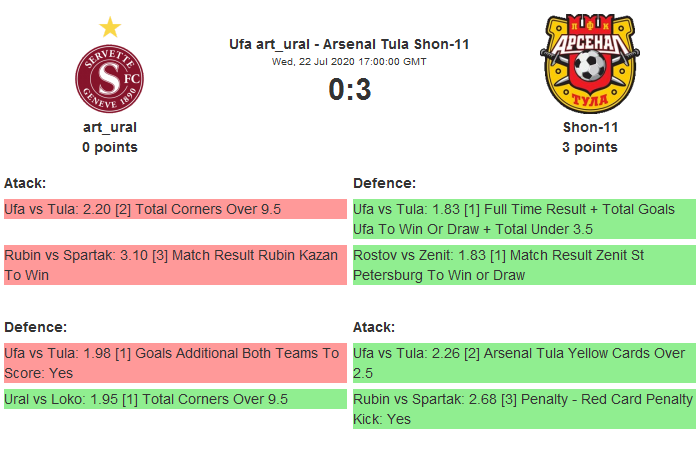Click the top-right Defence section heading
The image size is (700, 460).
click(385, 183)
